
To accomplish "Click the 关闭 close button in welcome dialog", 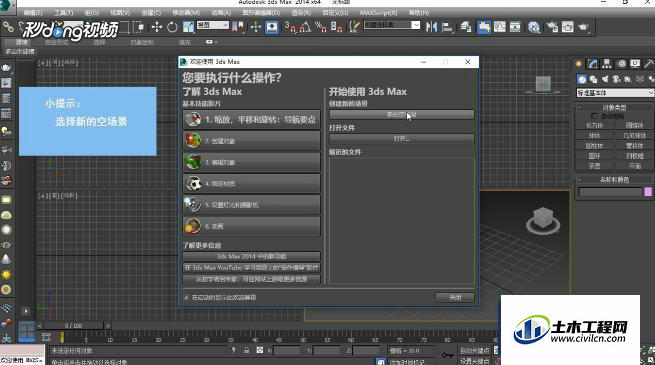I will tap(455, 297).
